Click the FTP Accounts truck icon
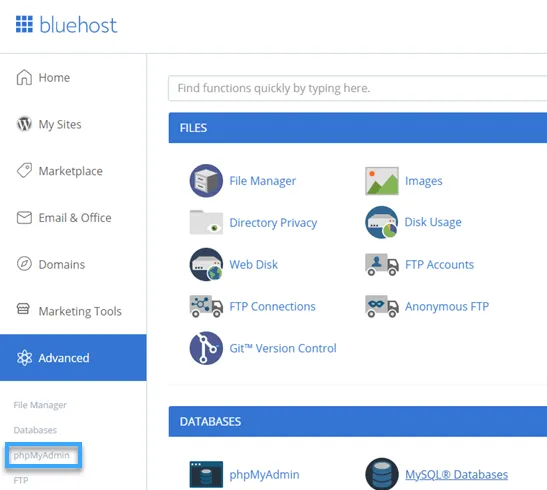 [382, 265]
